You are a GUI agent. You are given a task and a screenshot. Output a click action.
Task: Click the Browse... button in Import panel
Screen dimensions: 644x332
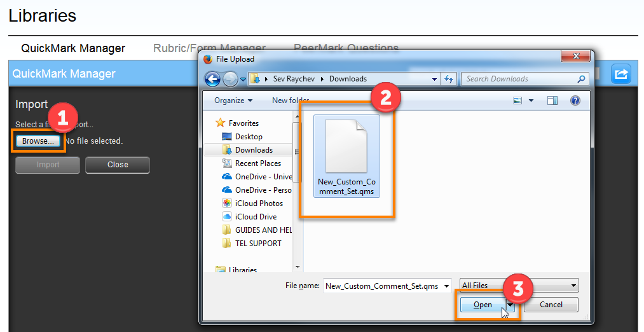pyautogui.click(x=38, y=141)
